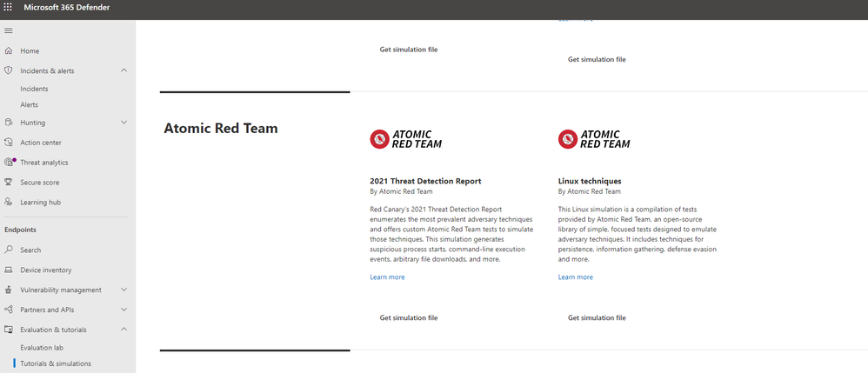Viewport: 868px width, 373px height.
Task: Get simulation file for 2021 Threat Detection Report
Action: point(409,317)
